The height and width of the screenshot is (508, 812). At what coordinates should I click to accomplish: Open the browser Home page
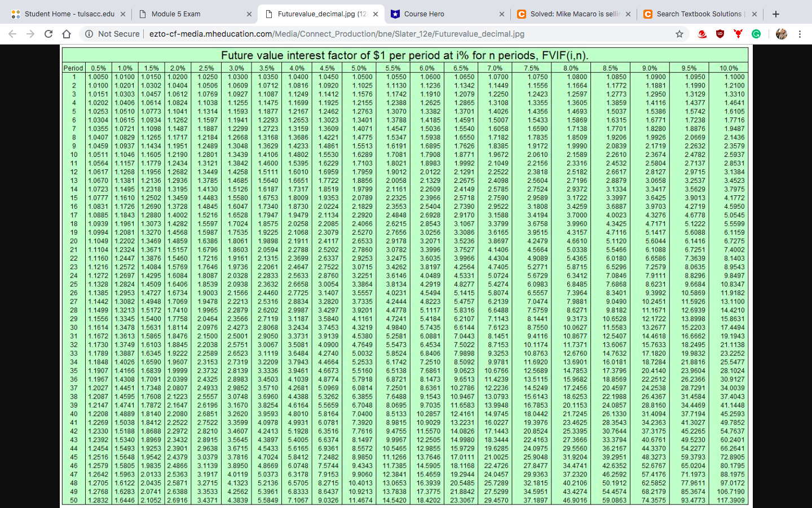[x=66, y=34]
